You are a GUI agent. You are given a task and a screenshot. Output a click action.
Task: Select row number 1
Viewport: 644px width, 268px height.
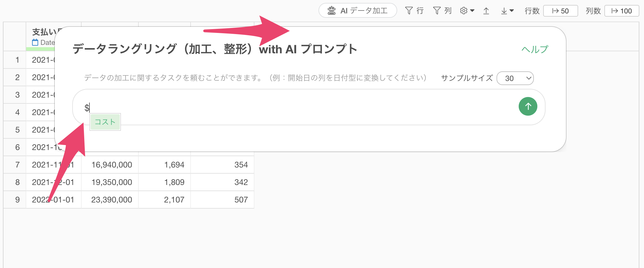[x=17, y=60]
